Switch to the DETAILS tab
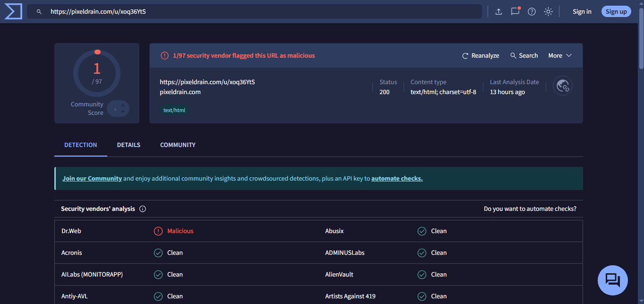 (x=129, y=145)
